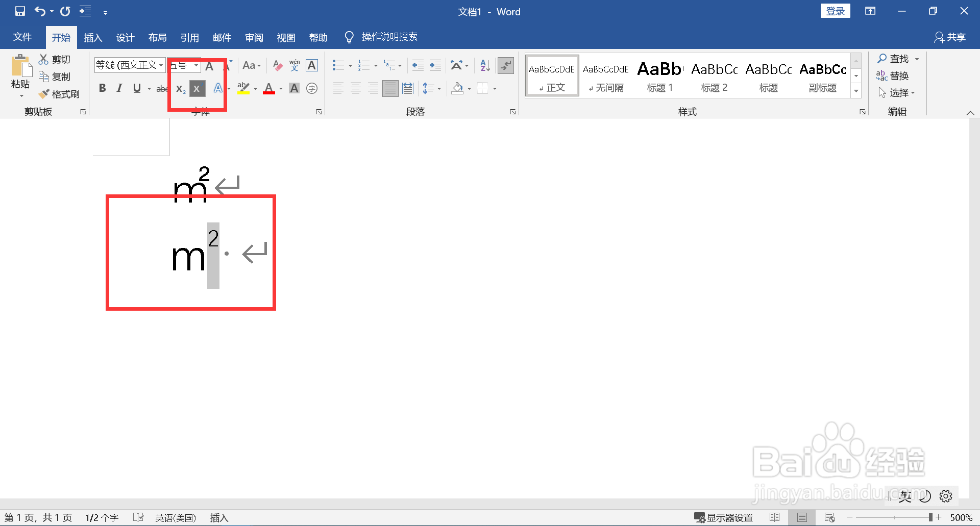Undo the last action
The image size is (980, 526).
coord(40,11)
